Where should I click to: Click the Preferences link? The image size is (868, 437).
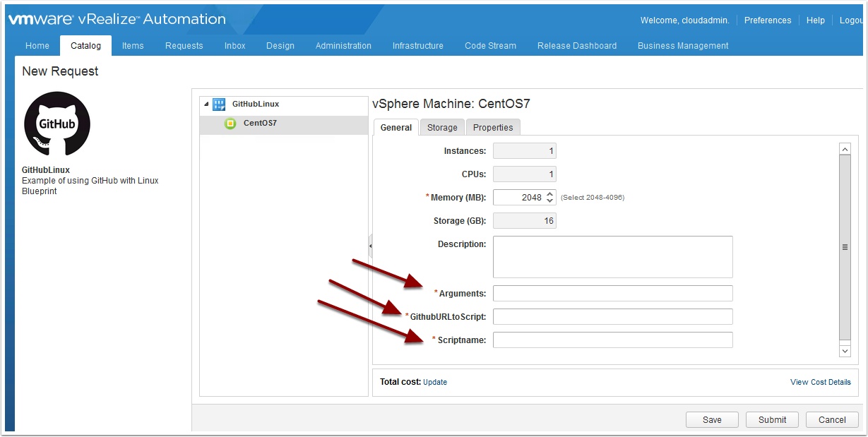(x=768, y=20)
